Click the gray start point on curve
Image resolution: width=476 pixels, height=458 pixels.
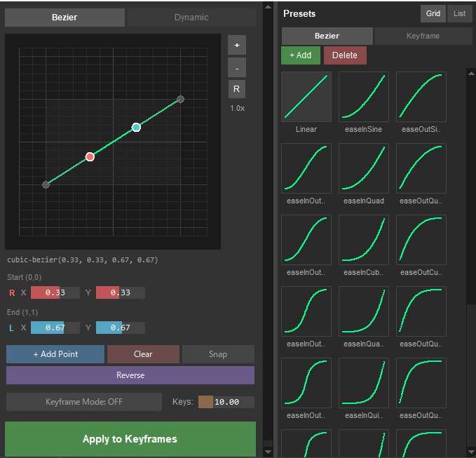click(x=46, y=184)
